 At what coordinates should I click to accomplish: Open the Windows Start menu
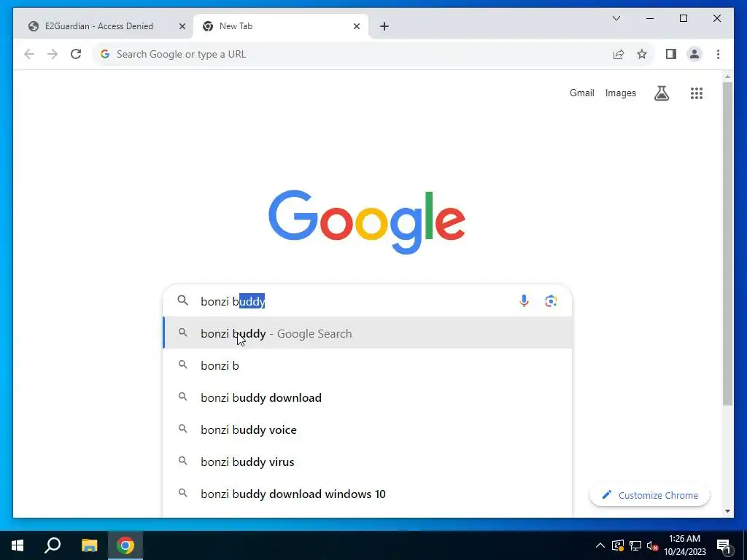point(18,545)
